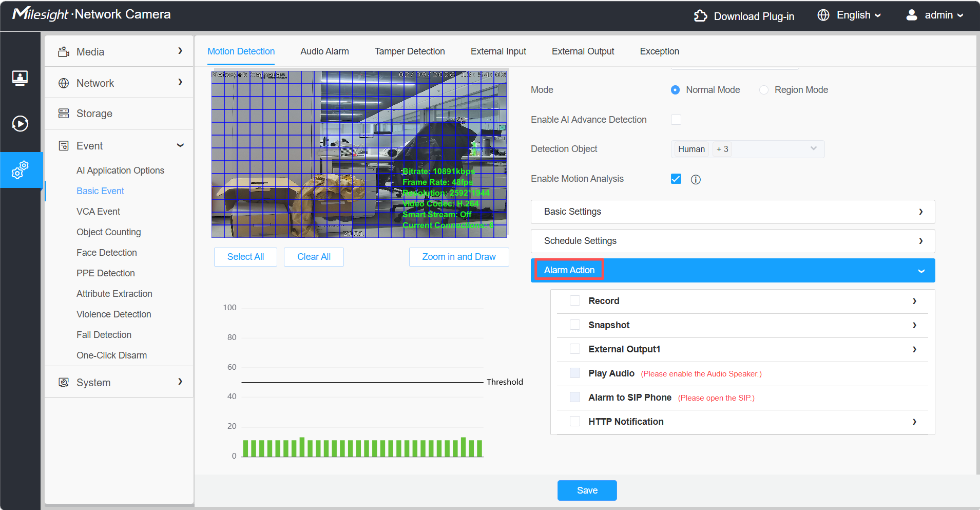Collapse the Alarm Action section
Image resolution: width=980 pixels, height=510 pixels.
point(733,270)
